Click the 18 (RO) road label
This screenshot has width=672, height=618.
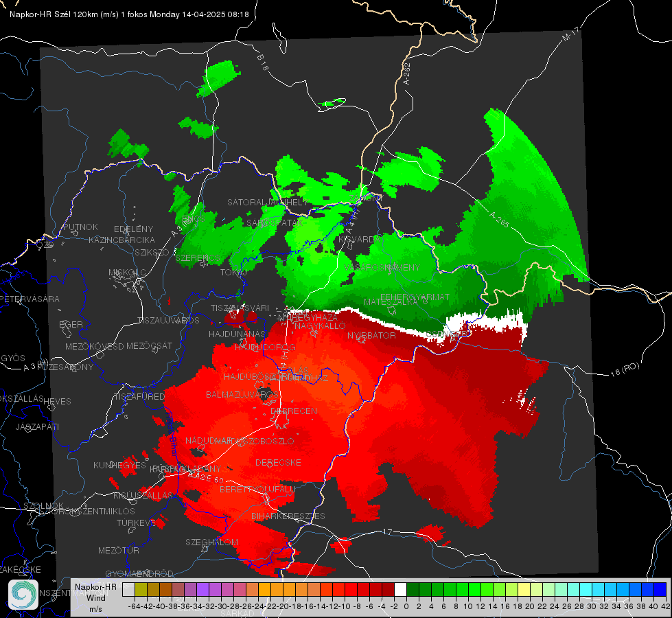[x=625, y=369]
